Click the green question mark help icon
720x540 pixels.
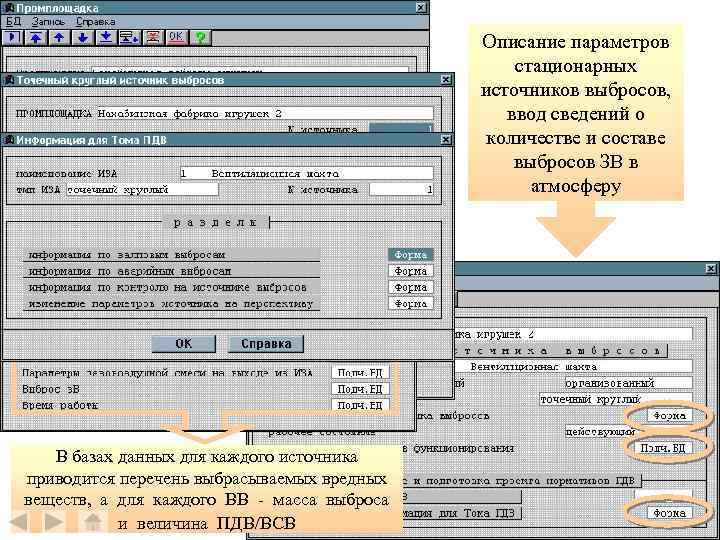[x=200, y=37]
